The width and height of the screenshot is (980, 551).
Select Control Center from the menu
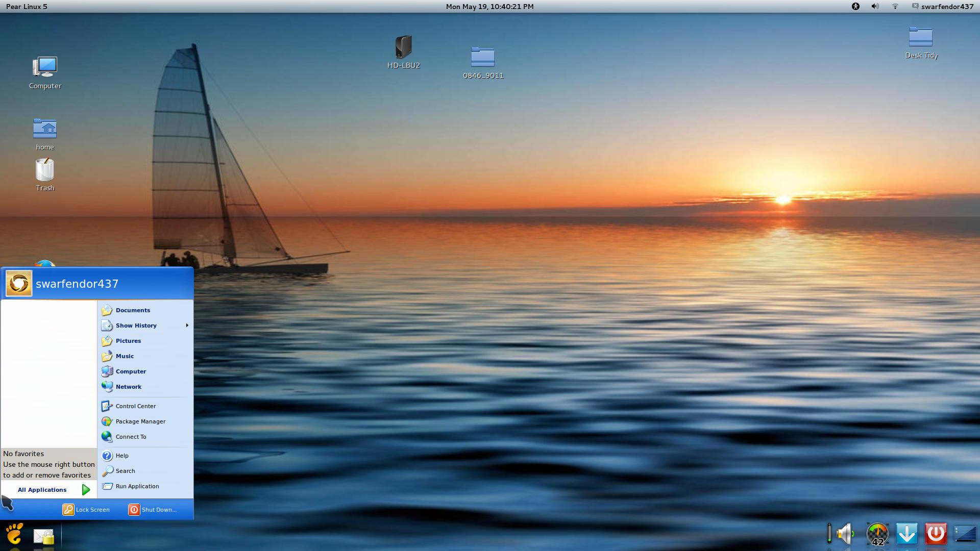(135, 406)
